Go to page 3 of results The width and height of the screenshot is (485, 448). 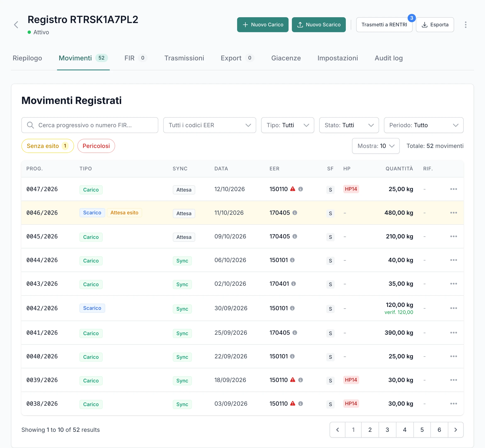[387, 430]
